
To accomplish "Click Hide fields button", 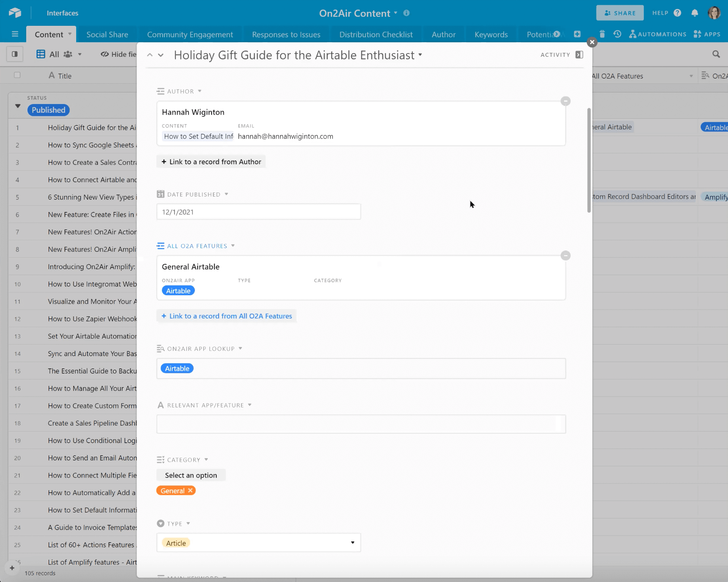I will point(118,54).
